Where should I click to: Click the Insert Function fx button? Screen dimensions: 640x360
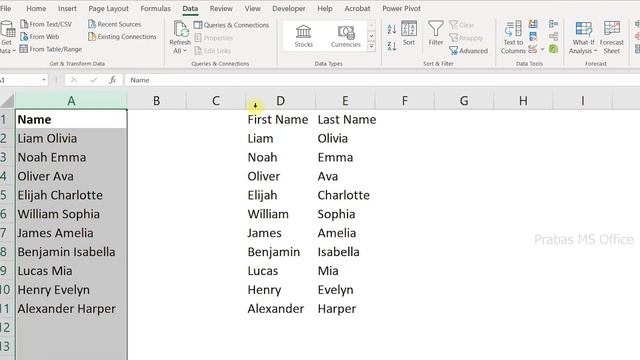click(112, 80)
